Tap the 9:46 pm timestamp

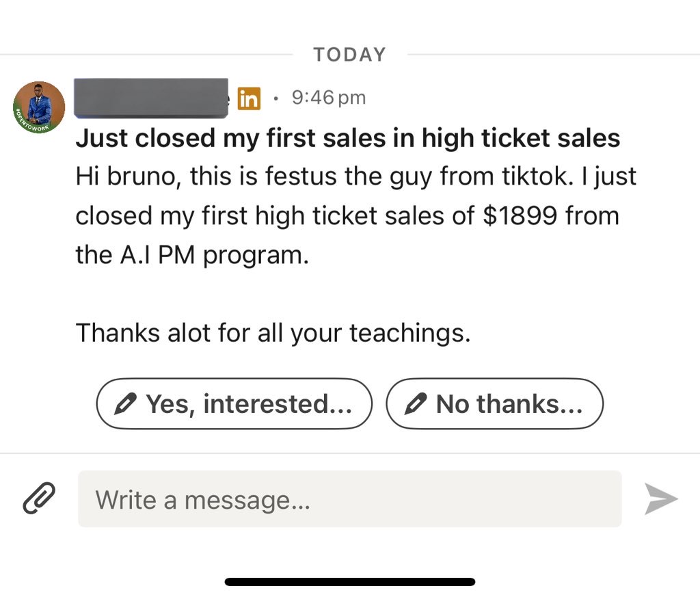[329, 97]
